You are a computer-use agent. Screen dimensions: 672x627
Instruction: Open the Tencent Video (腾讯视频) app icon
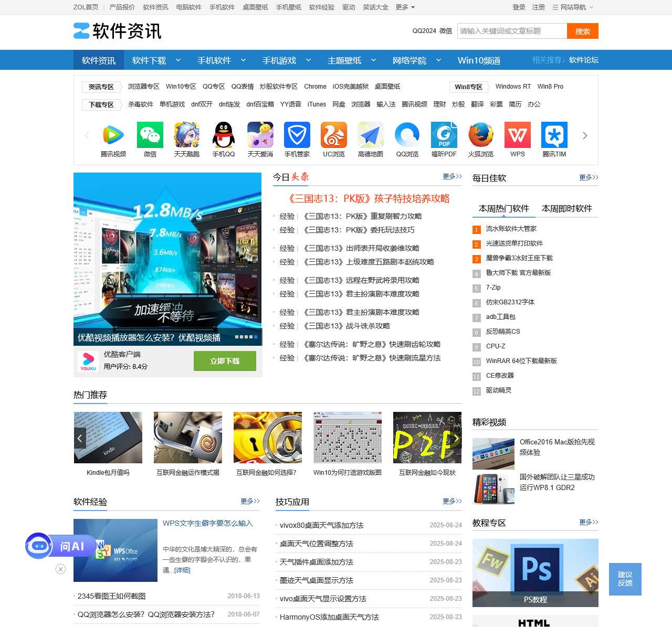[113, 135]
